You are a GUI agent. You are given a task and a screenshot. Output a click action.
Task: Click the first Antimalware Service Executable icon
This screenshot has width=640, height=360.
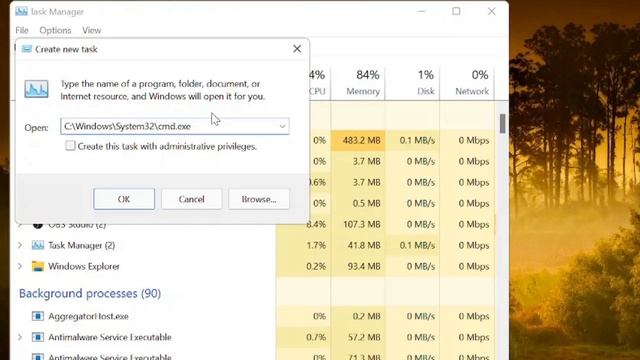click(38, 337)
